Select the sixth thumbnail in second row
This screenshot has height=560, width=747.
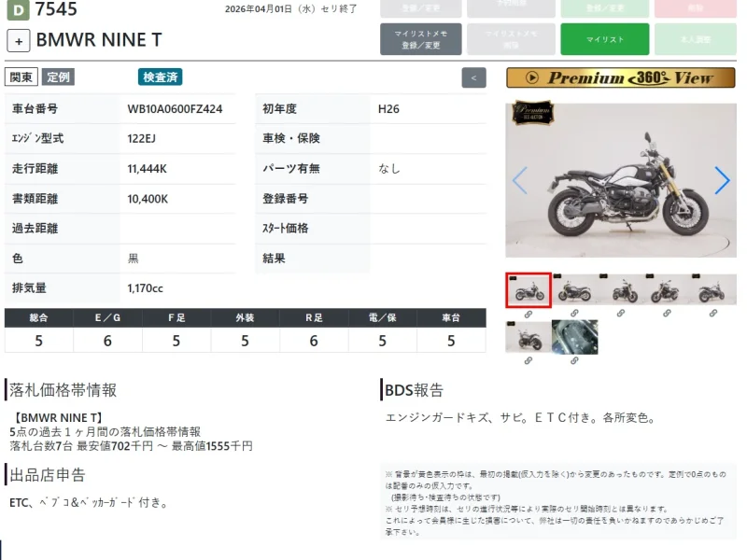(x=529, y=337)
